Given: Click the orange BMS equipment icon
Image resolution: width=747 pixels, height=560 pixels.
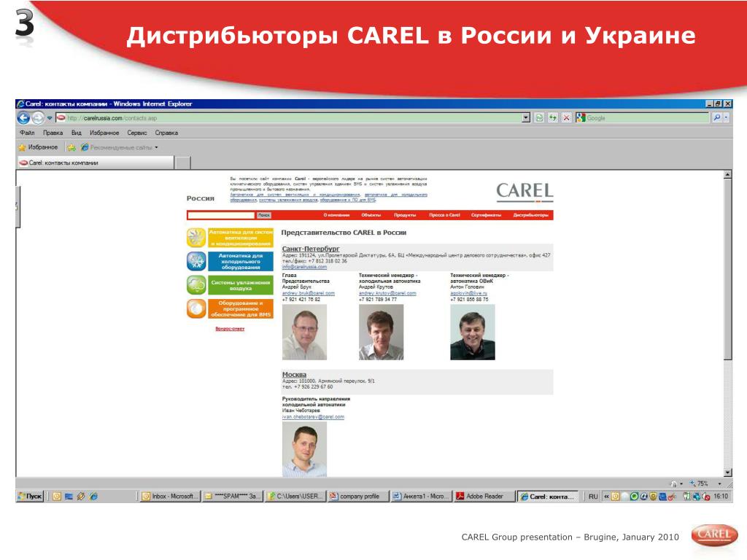Looking at the screenshot, I should pos(196,309).
